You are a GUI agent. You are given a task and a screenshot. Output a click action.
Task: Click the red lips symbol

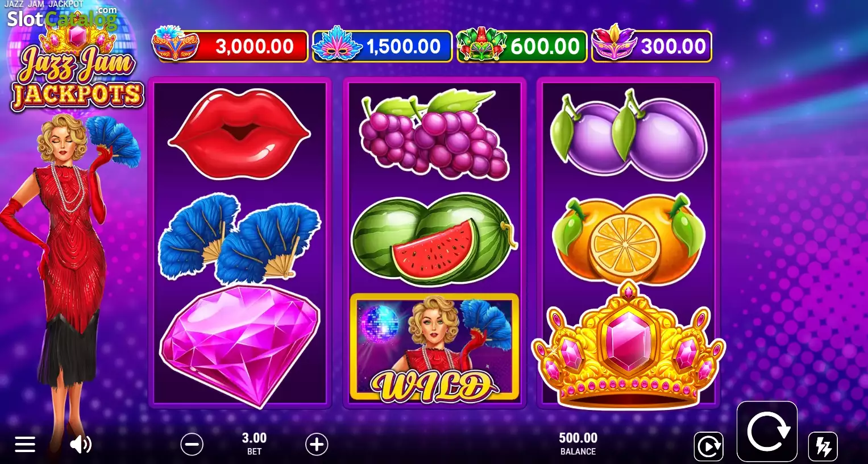239,134
